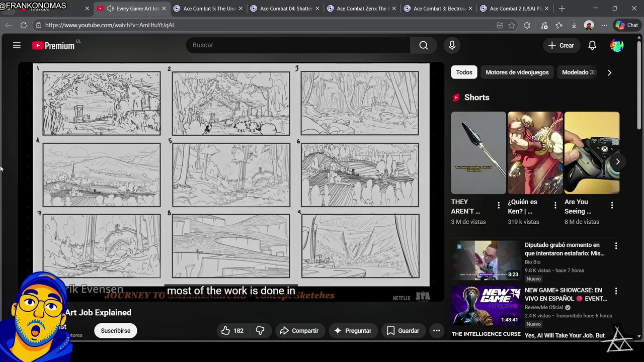The width and height of the screenshot is (644, 362).
Task: Open options for Diputado grabó momento video
Action: click(x=616, y=246)
